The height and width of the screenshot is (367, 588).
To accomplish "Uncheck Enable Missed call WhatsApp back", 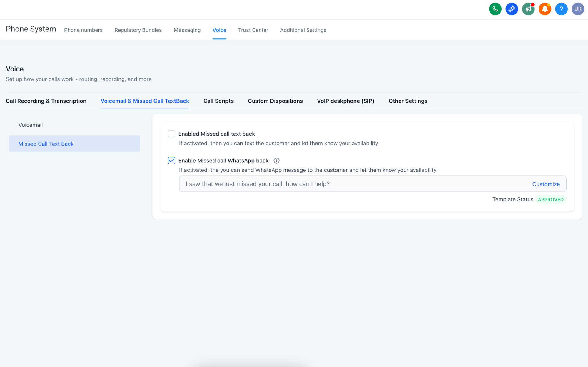I will pyautogui.click(x=171, y=161).
